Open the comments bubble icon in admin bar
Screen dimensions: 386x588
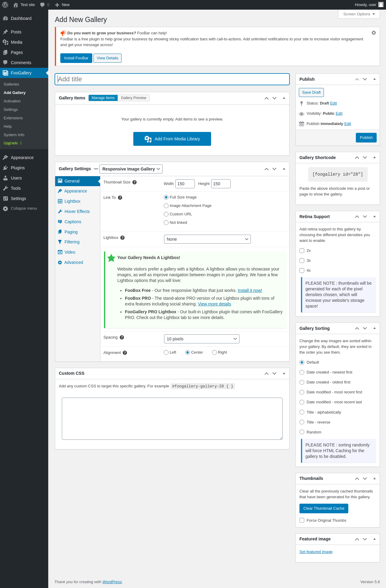pos(43,5)
